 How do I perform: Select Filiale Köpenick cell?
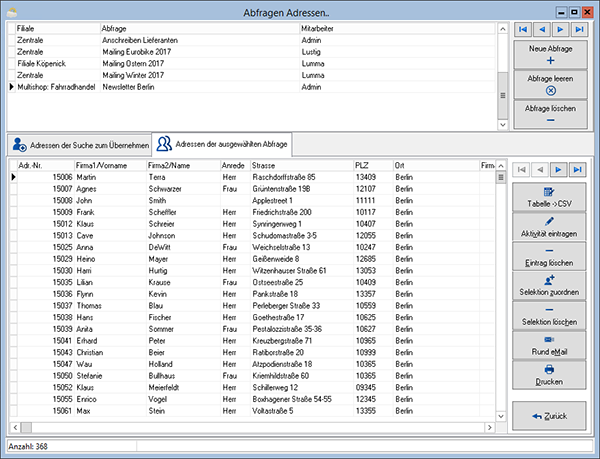pyautogui.click(x=58, y=63)
